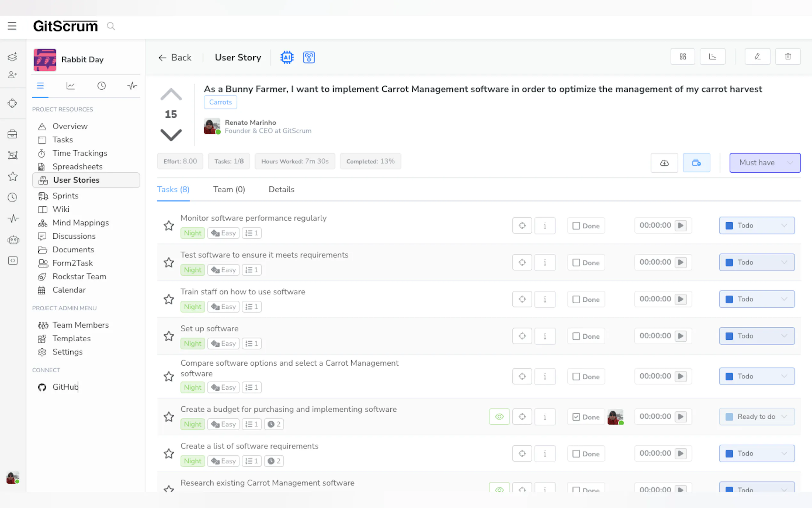Start timer for 'Monitor software performance regularly' task
This screenshot has height=508, width=812.
[681, 226]
